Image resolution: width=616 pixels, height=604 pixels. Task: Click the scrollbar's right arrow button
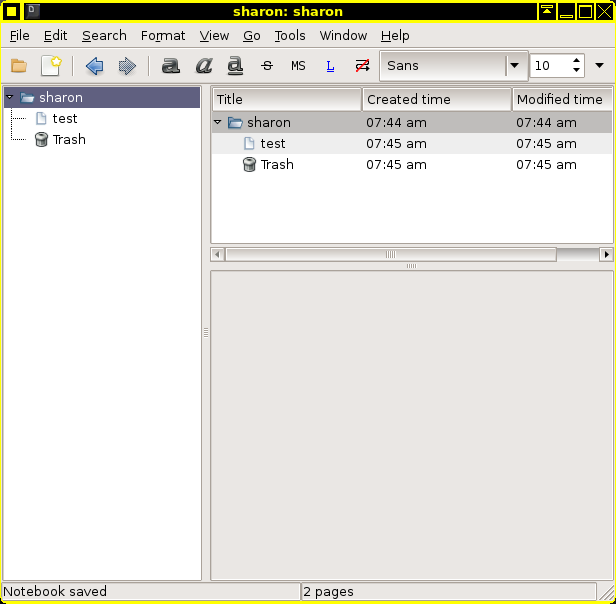pyautogui.click(x=606, y=255)
